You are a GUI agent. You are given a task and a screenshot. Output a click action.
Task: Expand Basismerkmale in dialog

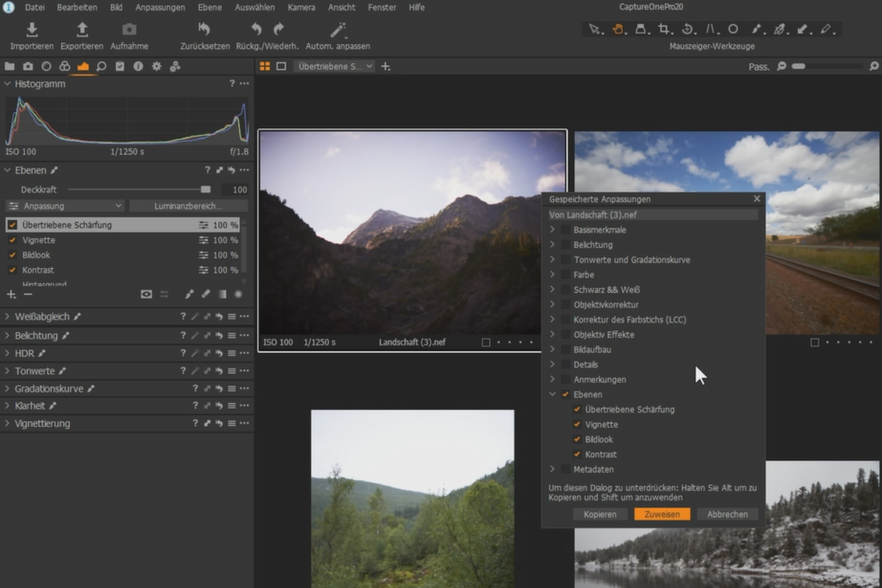553,230
